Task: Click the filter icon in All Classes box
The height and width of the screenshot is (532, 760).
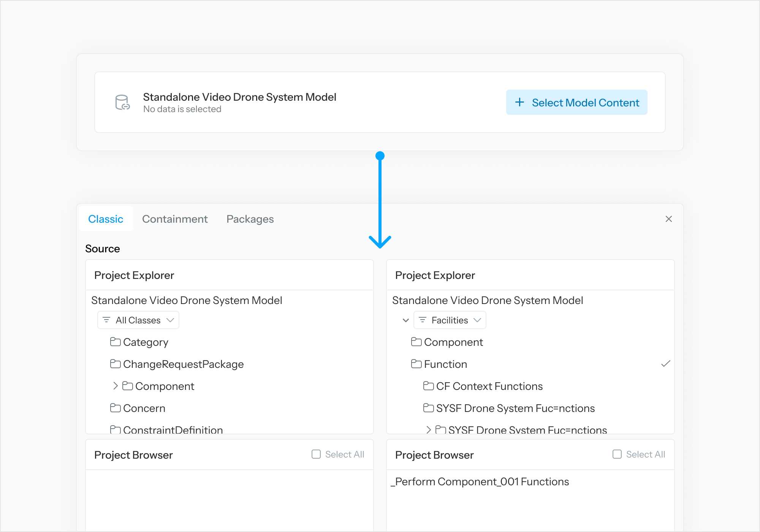Action: (x=106, y=320)
